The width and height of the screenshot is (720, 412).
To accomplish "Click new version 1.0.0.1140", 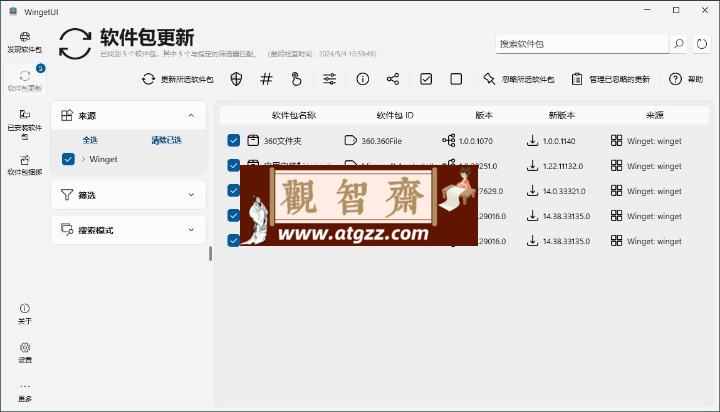I will click(559, 141).
